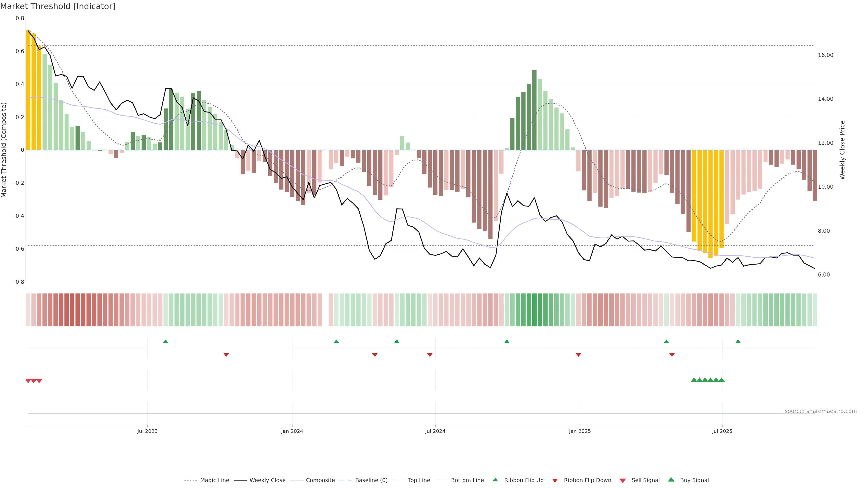The height and width of the screenshot is (488, 868).
Task: Click the green flip-up marker just after Jul 2023
Action: (x=165, y=342)
